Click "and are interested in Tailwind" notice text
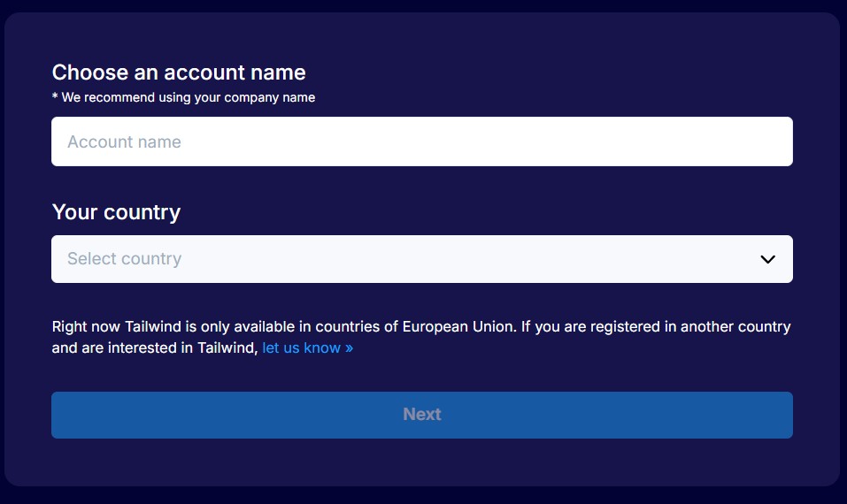Image resolution: width=847 pixels, height=504 pixels. point(155,348)
